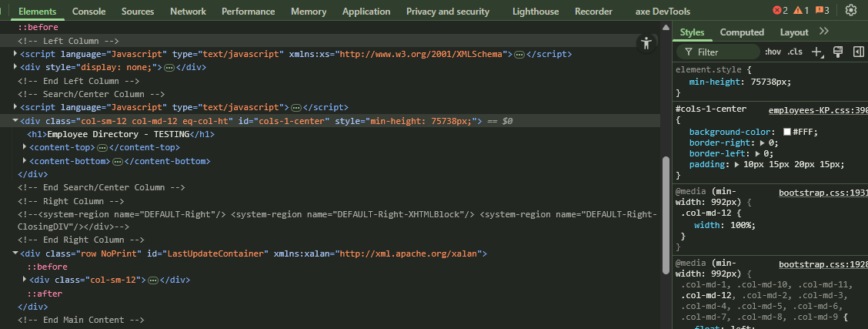Screen dimensions: 868x329
Task: Open bootstrap.css:1928 source link
Action: [823, 264]
